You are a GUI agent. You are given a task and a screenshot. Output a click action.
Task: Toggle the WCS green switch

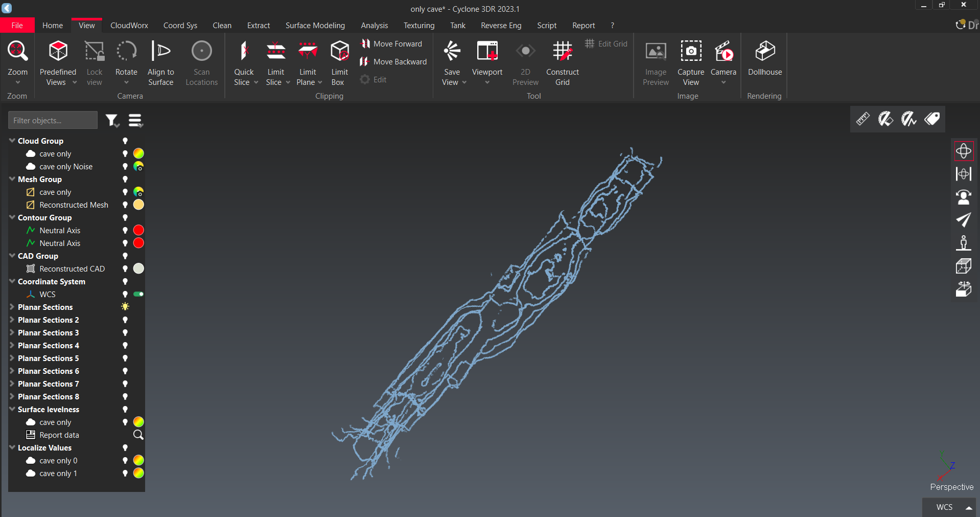point(138,295)
